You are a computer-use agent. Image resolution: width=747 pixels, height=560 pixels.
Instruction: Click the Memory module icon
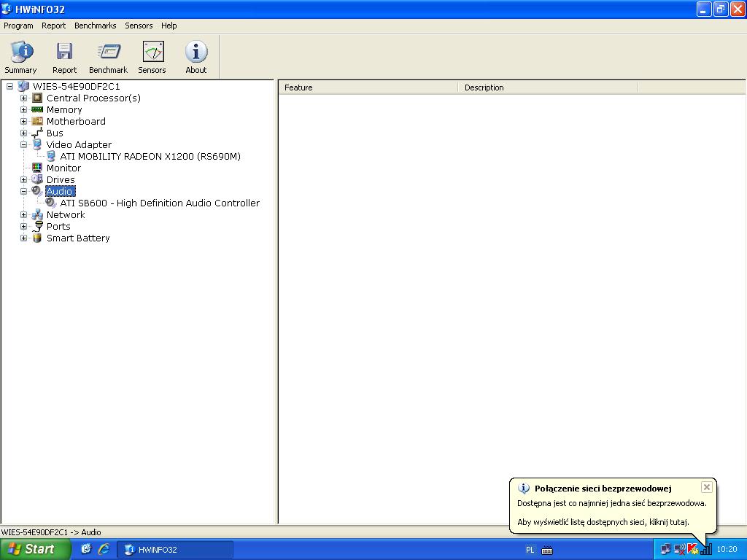click(37, 109)
